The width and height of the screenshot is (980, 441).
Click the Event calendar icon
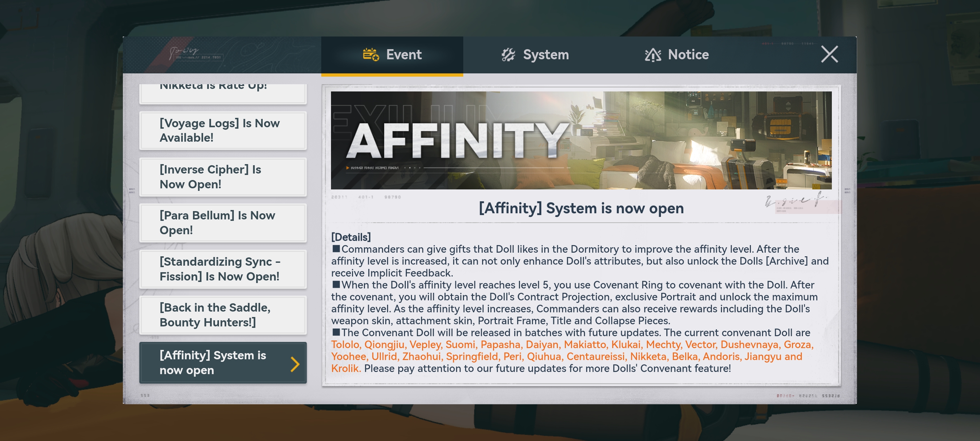[x=370, y=55]
